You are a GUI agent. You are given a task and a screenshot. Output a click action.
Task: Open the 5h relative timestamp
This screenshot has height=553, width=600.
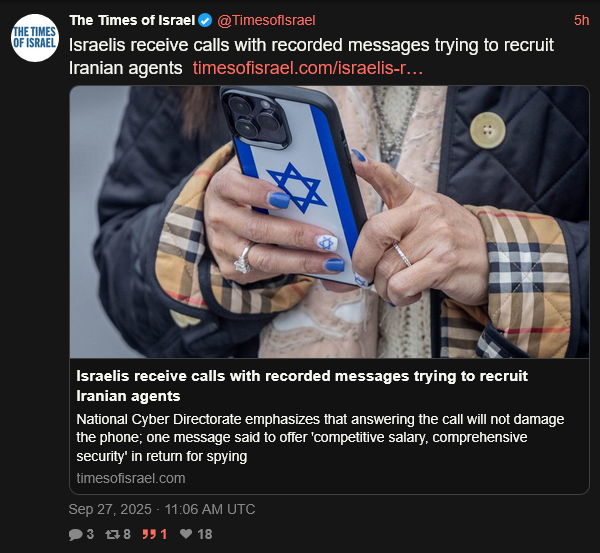pyautogui.click(x=581, y=20)
